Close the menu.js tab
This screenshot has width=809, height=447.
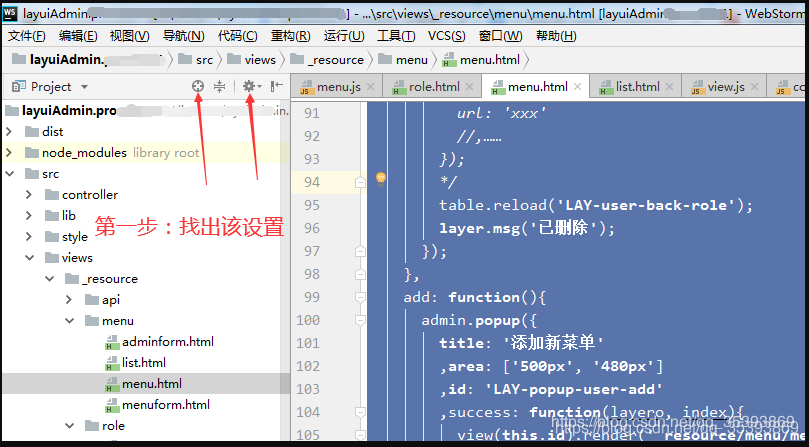coord(370,87)
